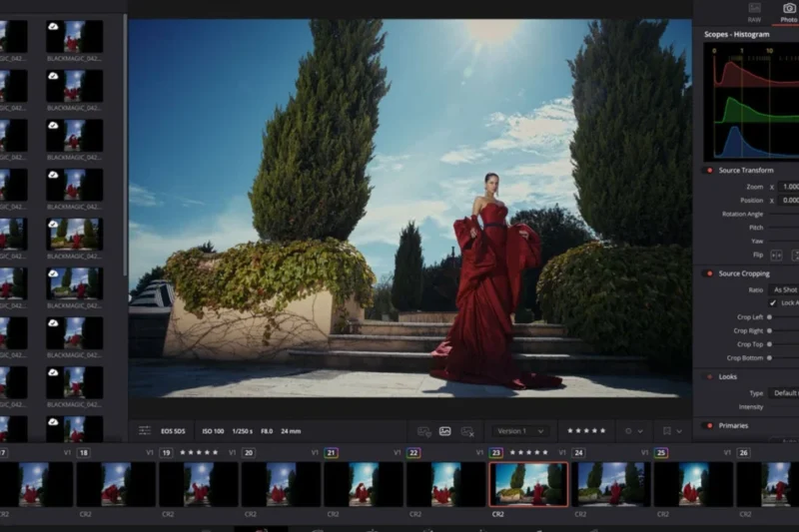
Task: Open the Ratio As Shot dropdown
Action: pos(784,289)
